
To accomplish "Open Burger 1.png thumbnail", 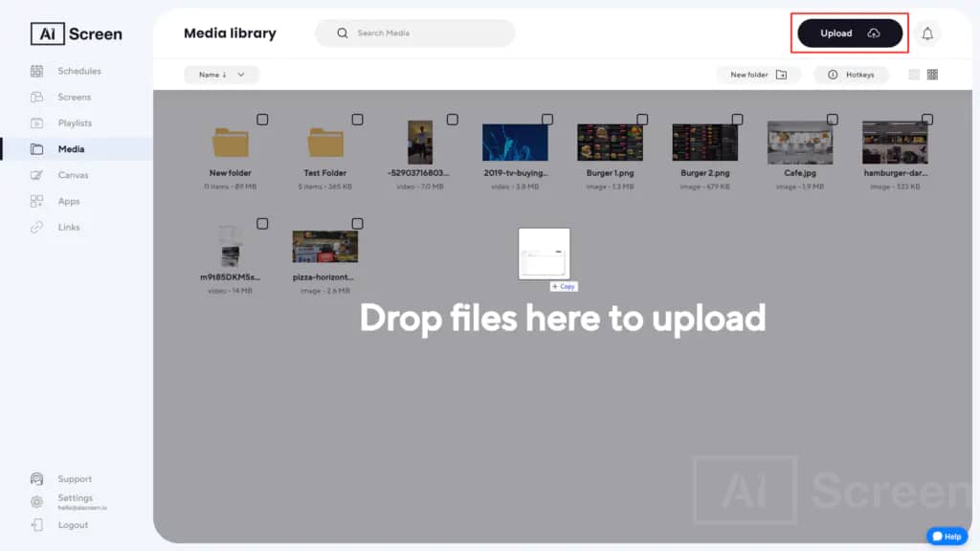I will (x=610, y=143).
